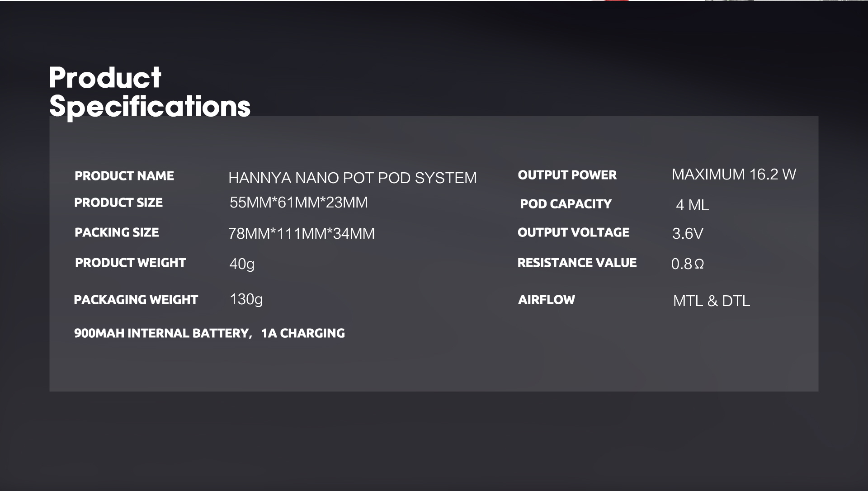Click the POD CAPACITY label
Viewport: 868px width, 491px height.
[566, 204]
